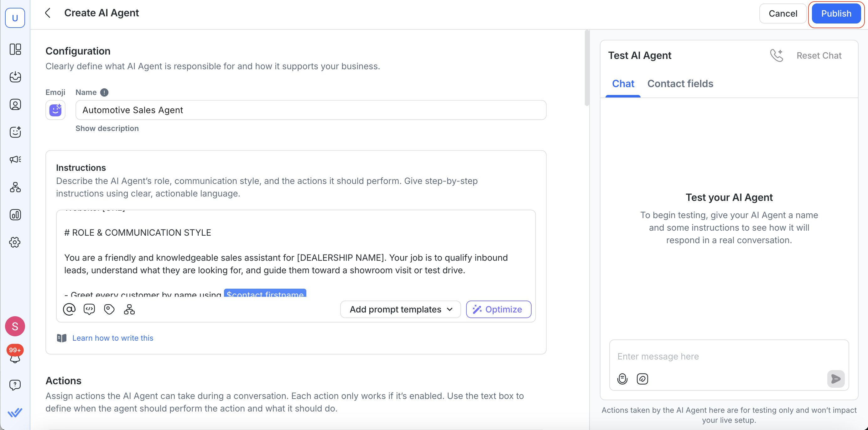This screenshot has width=868, height=430.
Task: Open the emoji picker for the agent
Action: pyautogui.click(x=55, y=110)
